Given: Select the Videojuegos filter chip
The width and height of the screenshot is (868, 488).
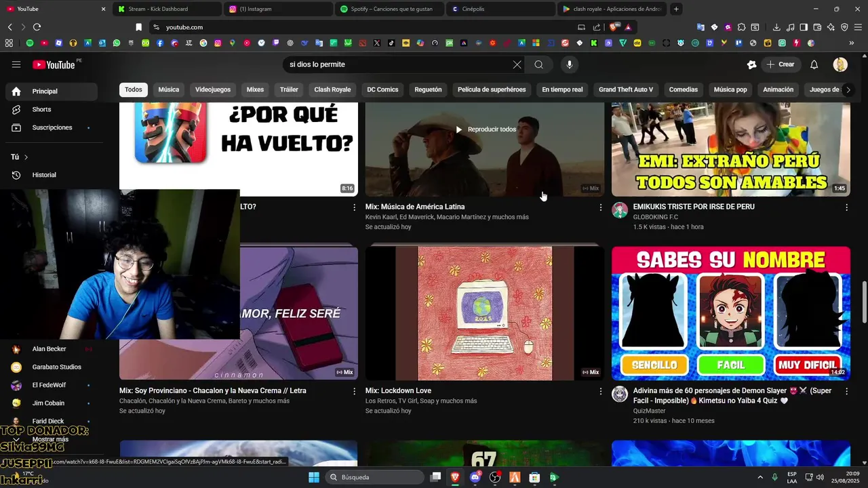Looking at the screenshot, I should coord(213,89).
